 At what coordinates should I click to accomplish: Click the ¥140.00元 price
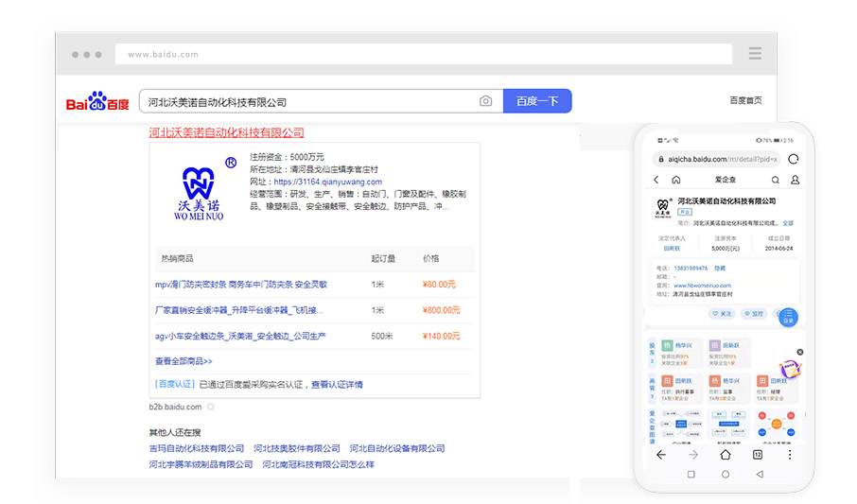pos(441,336)
